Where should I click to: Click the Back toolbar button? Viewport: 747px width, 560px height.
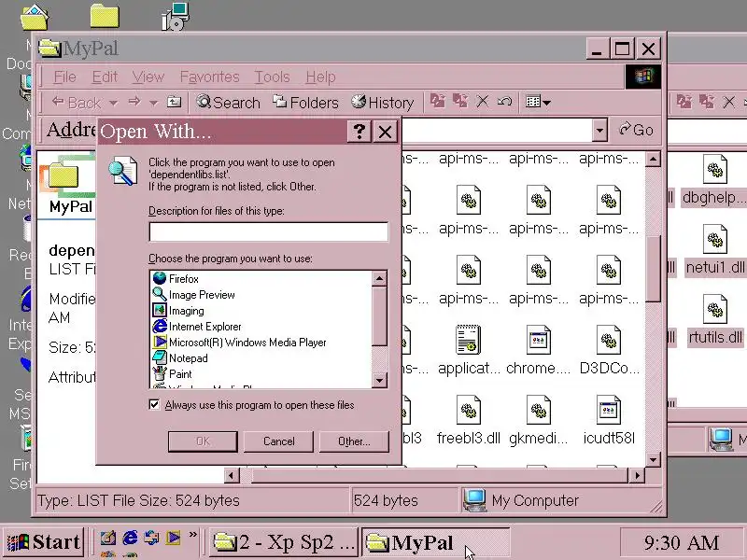coord(77,103)
